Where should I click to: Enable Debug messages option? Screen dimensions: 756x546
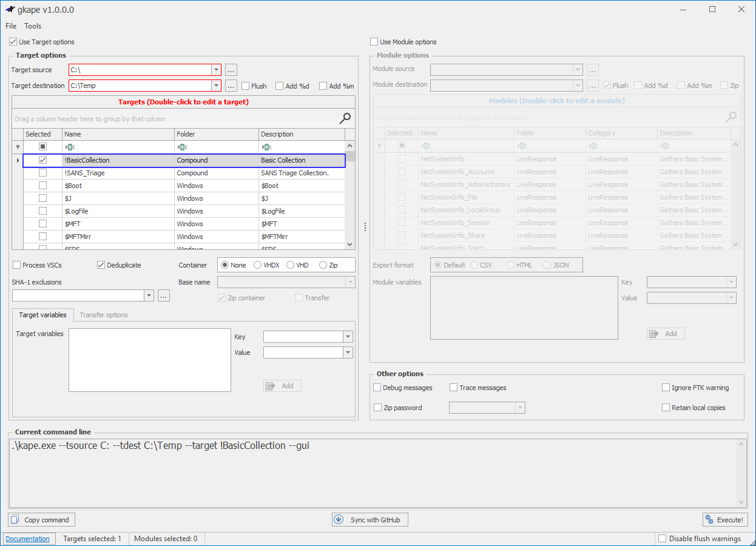377,387
